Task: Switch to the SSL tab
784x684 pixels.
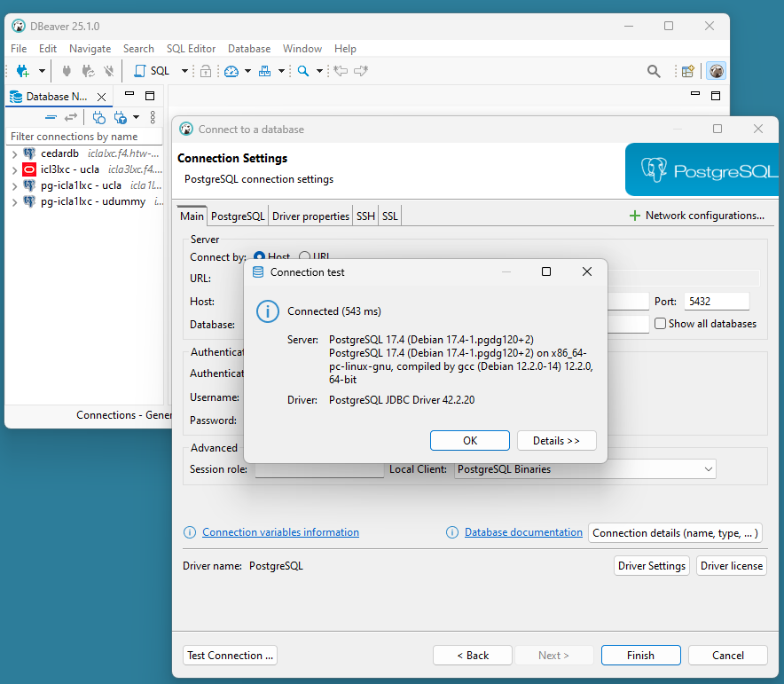Action: [390, 216]
